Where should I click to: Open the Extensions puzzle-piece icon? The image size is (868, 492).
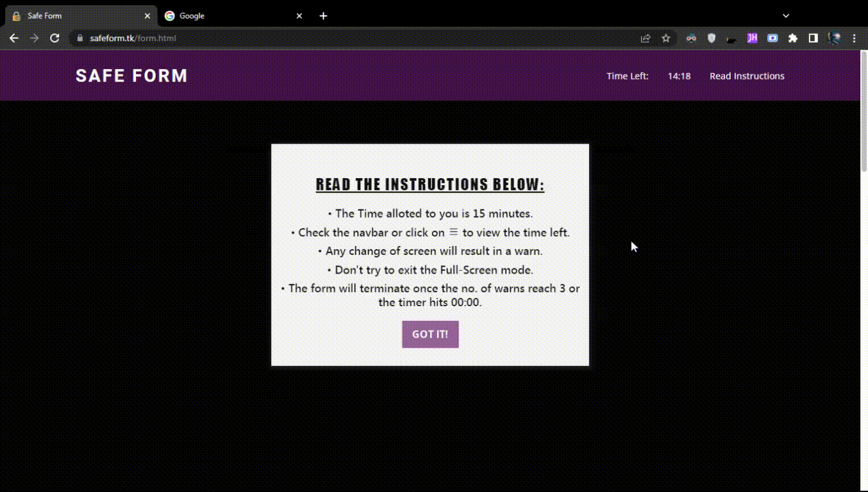(792, 38)
